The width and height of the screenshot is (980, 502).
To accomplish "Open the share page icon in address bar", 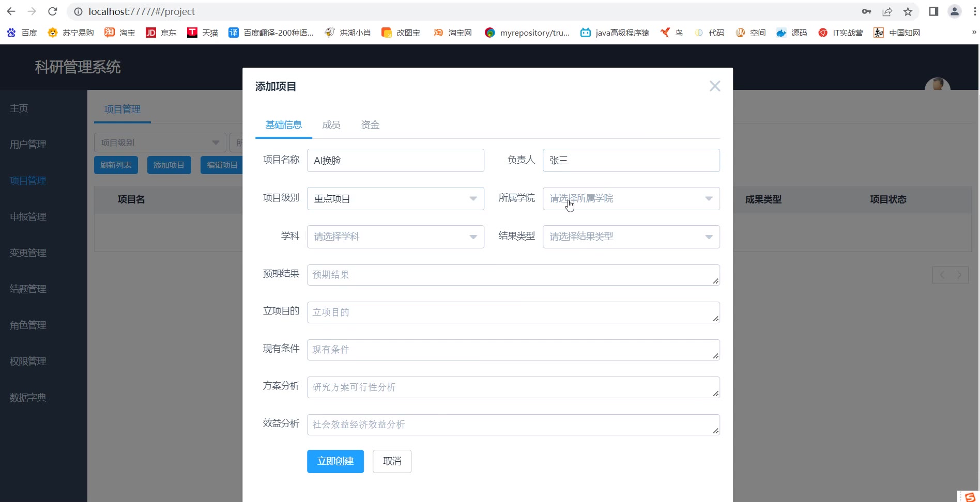I will click(887, 11).
